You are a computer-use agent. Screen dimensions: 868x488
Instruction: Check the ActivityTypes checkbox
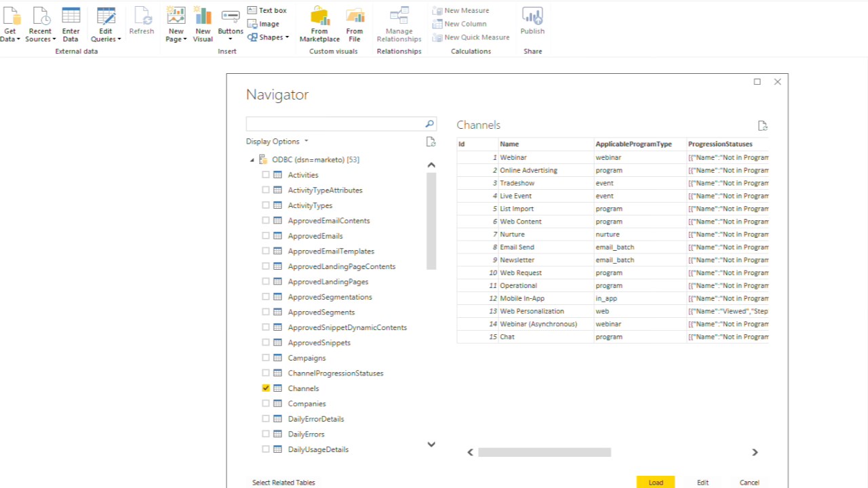click(266, 205)
